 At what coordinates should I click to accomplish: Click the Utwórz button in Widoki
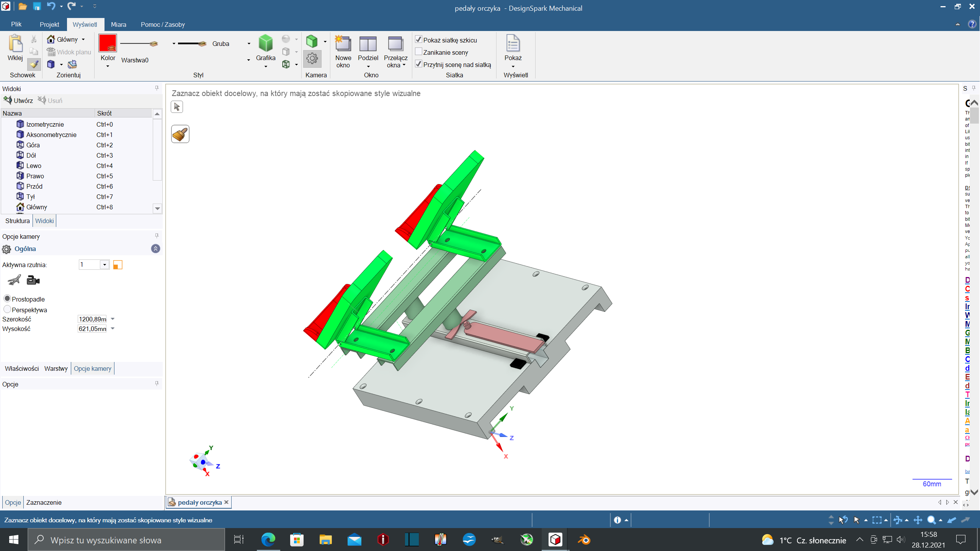click(18, 101)
